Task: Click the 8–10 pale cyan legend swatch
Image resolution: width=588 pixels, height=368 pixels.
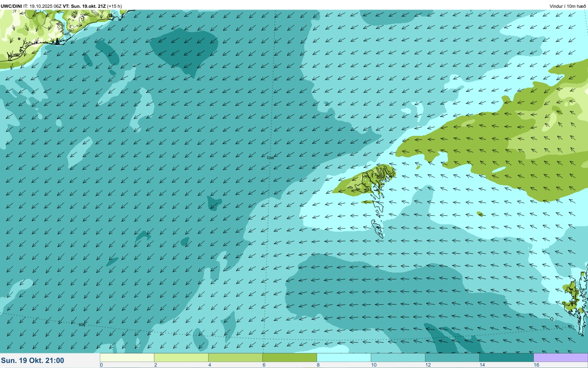Action: coord(344,357)
